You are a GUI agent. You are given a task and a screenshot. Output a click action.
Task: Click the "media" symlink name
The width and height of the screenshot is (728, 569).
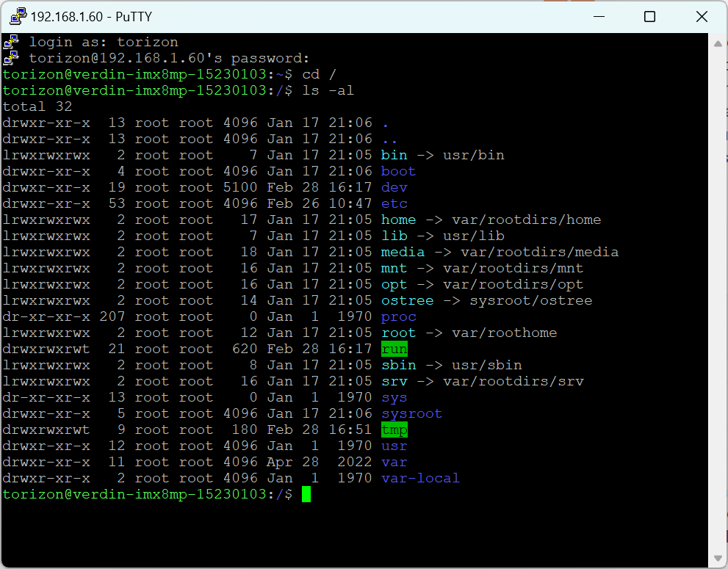403,252
